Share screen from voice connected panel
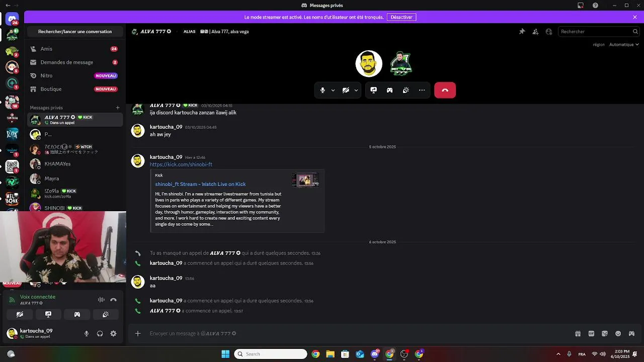Screen dimensions: 644x362 (x=48, y=314)
